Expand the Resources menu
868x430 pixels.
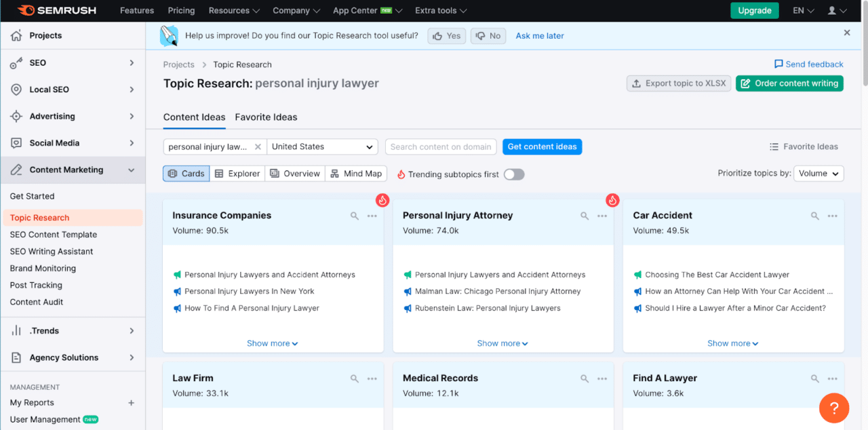[x=234, y=10]
